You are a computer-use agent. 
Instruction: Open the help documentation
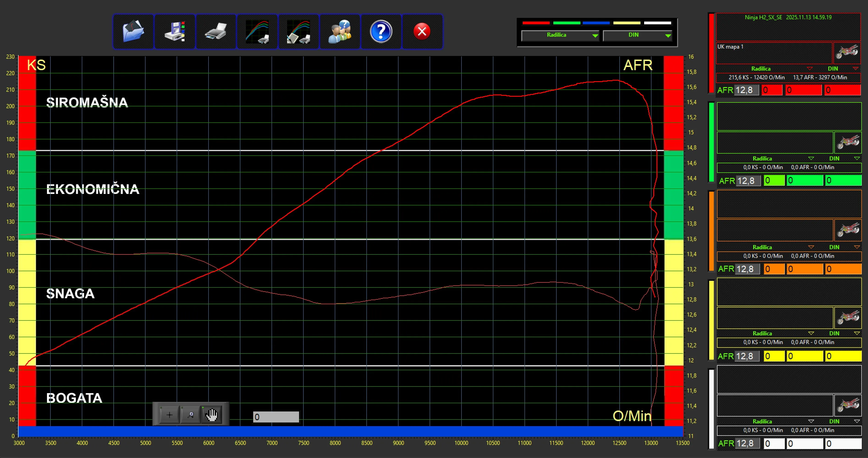coord(381,31)
